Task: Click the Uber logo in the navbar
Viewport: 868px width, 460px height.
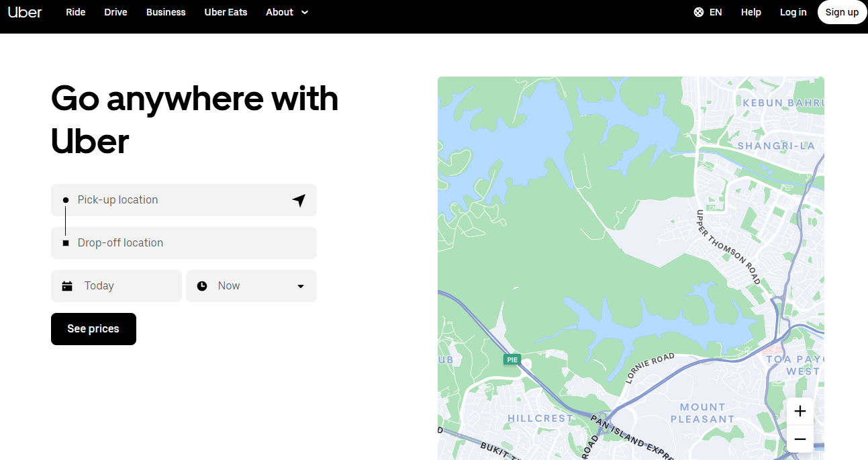Action: pos(25,12)
